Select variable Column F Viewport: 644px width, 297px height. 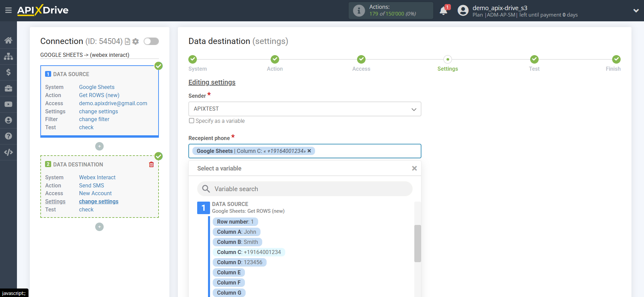[x=229, y=282]
